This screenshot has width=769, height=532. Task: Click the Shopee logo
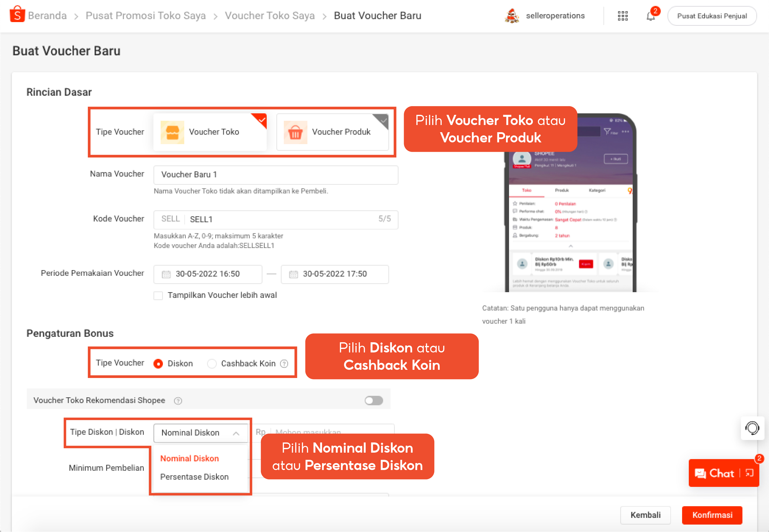point(17,15)
